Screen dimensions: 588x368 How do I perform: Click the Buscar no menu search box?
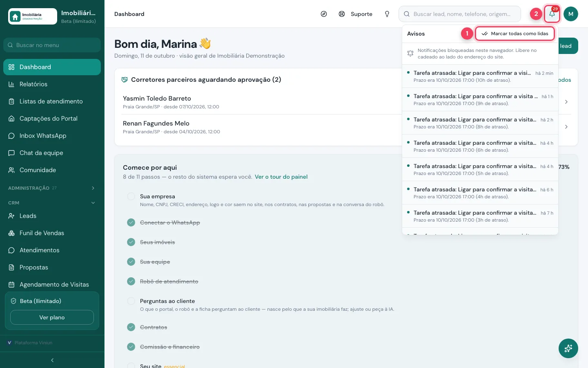(x=52, y=45)
